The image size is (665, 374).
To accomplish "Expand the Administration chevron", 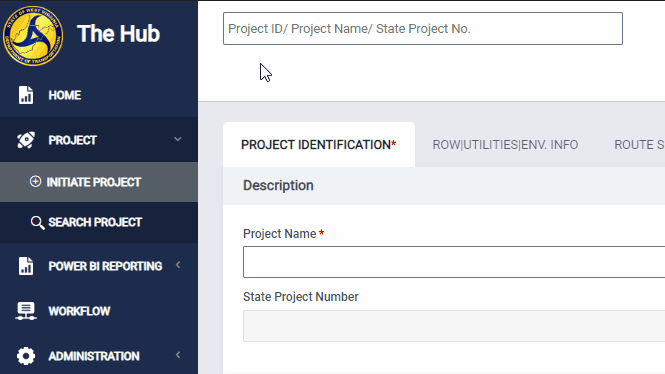I will (178, 355).
